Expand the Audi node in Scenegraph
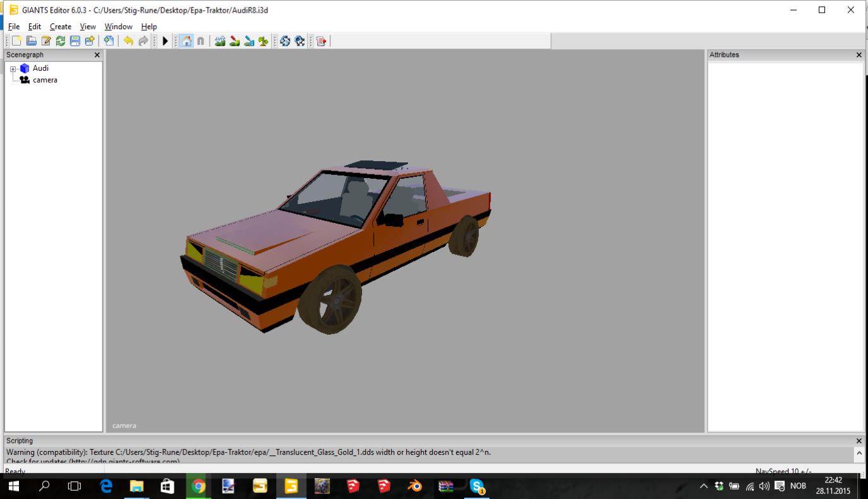The width and height of the screenshot is (868, 499). click(x=13, y=69)
